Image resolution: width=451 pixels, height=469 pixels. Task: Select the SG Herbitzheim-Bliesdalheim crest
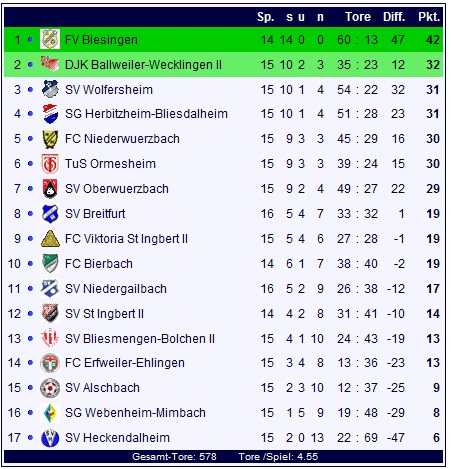50,114
